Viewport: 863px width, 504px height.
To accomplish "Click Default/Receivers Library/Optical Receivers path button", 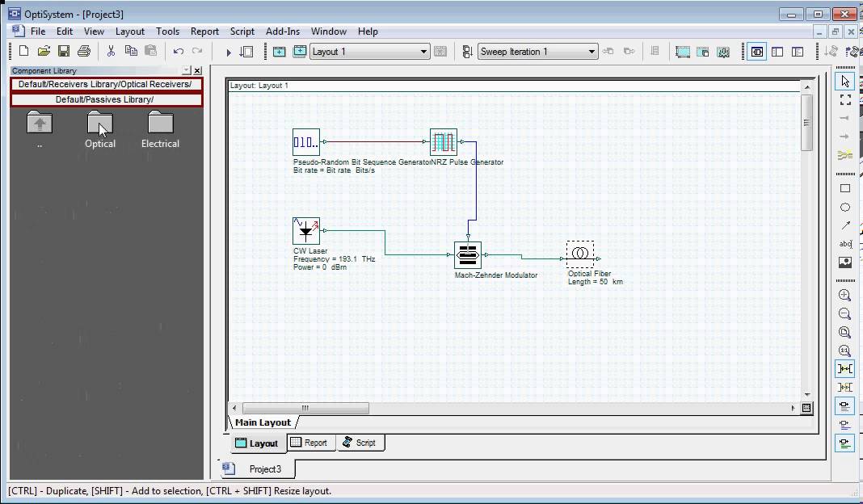I will [106, 84].
